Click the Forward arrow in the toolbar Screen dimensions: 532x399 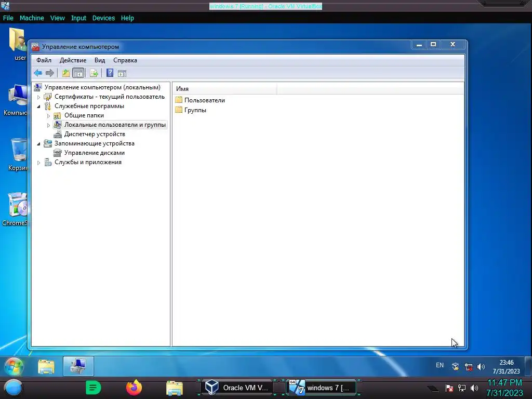coord(50,73)
